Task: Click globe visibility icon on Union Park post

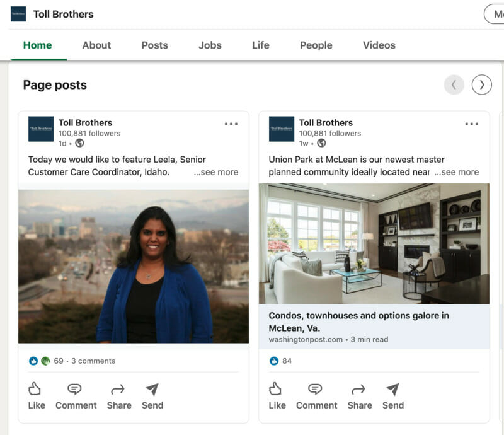Action: 321,143
